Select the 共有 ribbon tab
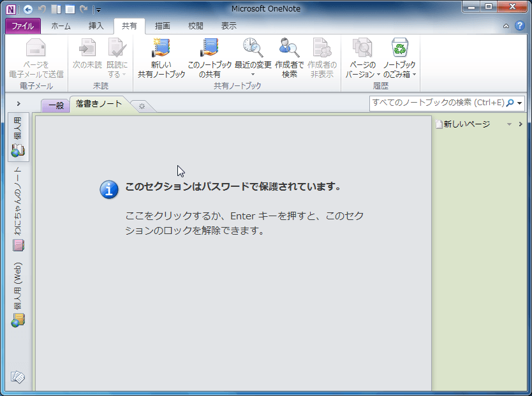Viewport: 532px width, 396px height. (129, 26)
